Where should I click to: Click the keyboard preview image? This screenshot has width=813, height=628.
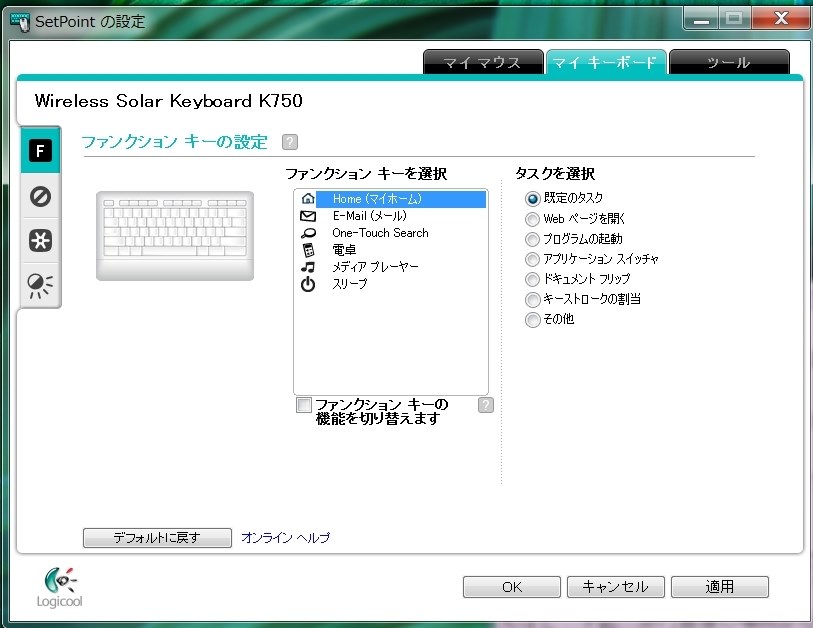(x=175, y=237)
